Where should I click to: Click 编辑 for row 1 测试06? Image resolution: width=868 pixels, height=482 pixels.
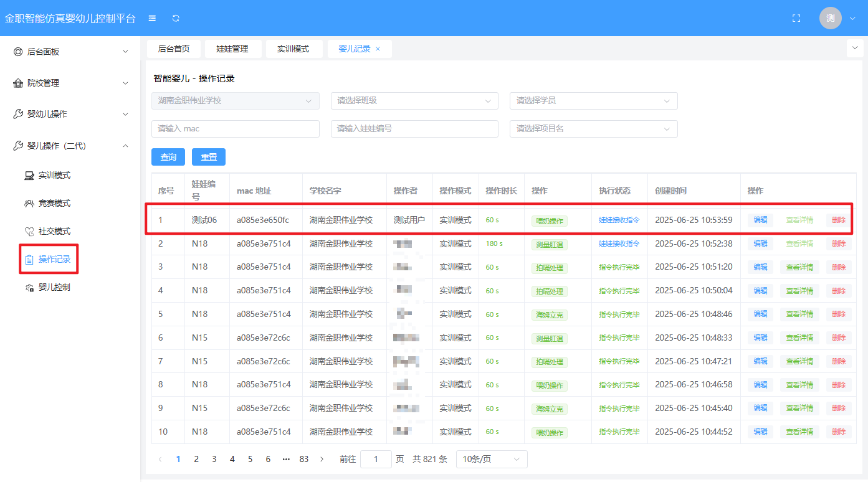click(760, 220)
